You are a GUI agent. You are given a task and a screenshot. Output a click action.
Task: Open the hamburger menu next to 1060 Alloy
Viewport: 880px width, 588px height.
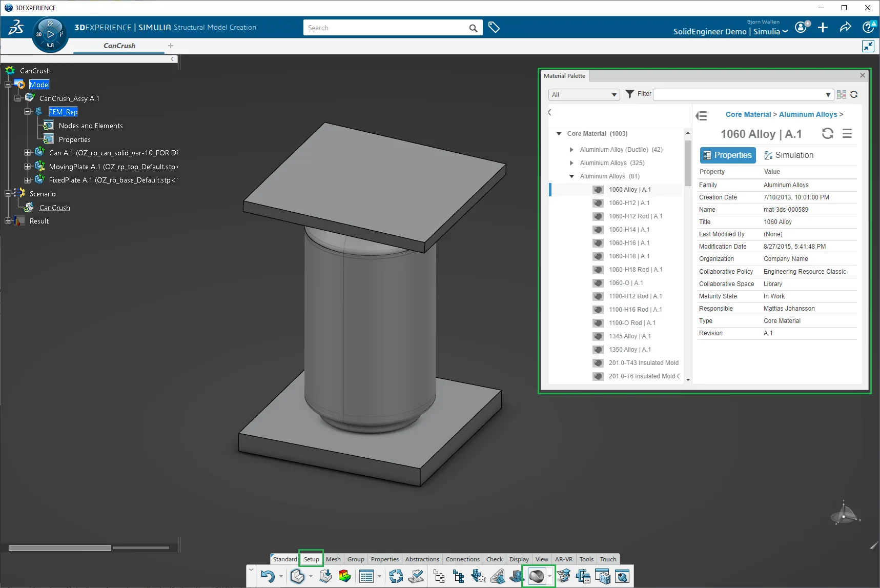[847, 134]
